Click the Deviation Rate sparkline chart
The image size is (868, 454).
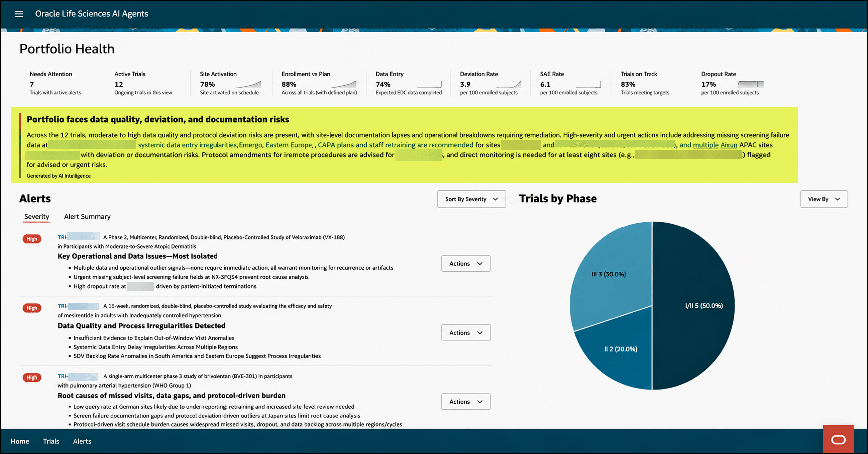pos(508,84)
